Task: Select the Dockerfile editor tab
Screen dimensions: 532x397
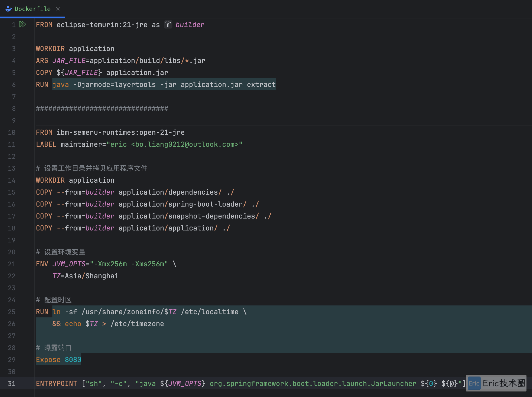Action: pos(32,9)
